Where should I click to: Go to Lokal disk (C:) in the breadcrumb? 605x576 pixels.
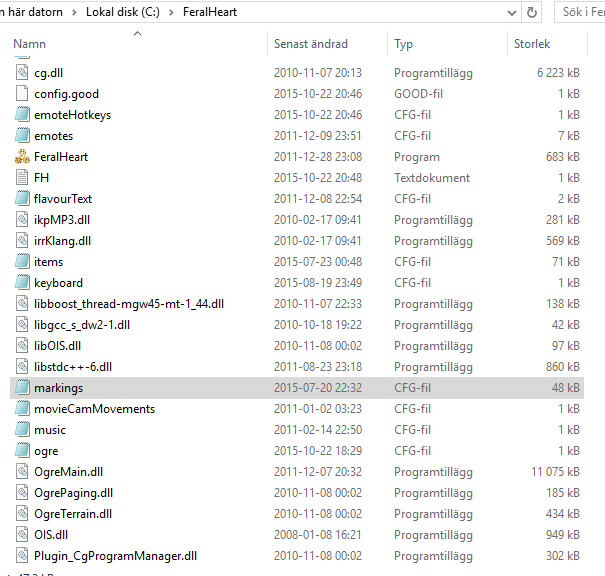123,12
